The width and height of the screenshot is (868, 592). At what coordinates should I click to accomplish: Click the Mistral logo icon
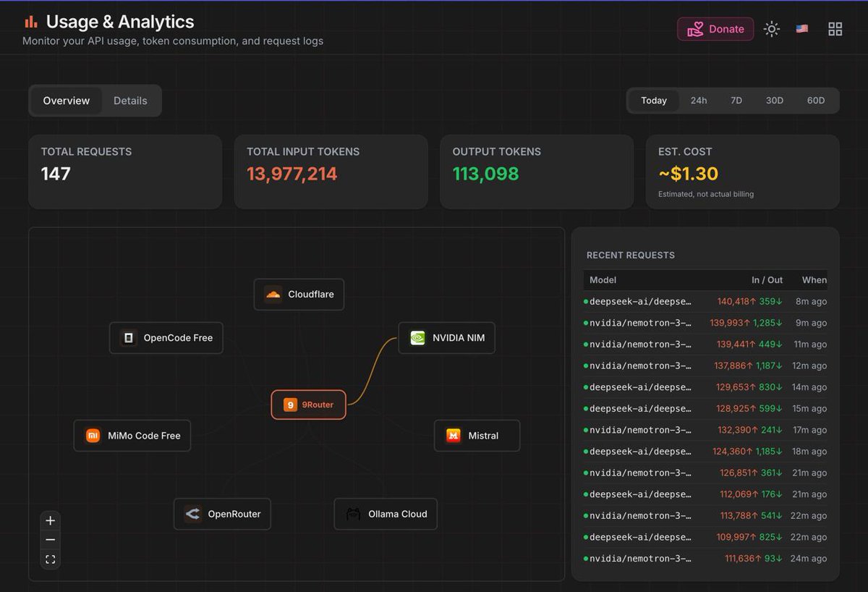[454, 436]
